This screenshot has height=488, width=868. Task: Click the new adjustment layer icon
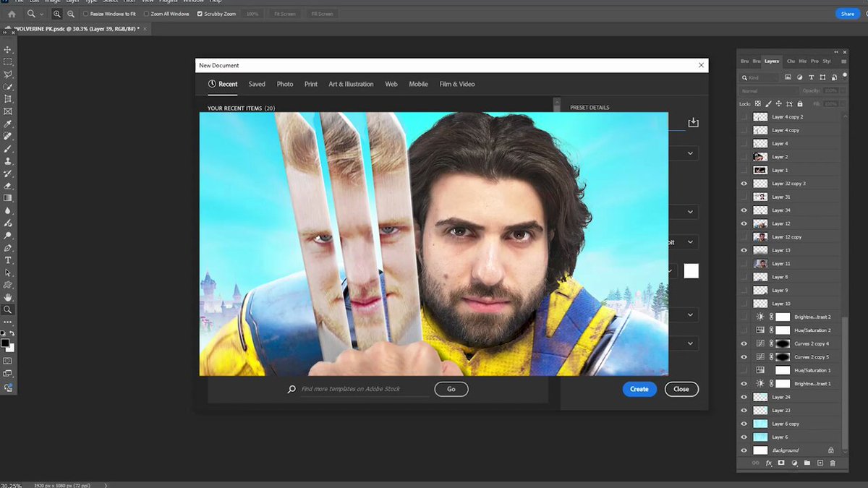(x=794, y=463)
